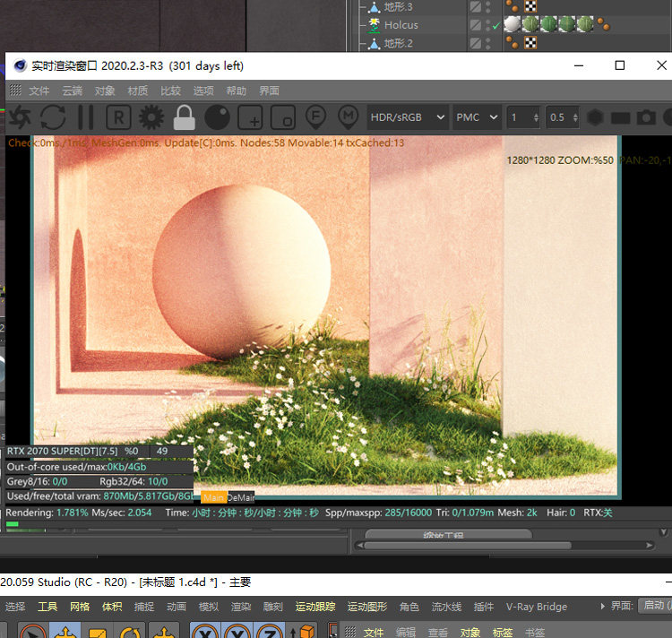
Task: Activate the pick focus F icon
Action: 316,117
